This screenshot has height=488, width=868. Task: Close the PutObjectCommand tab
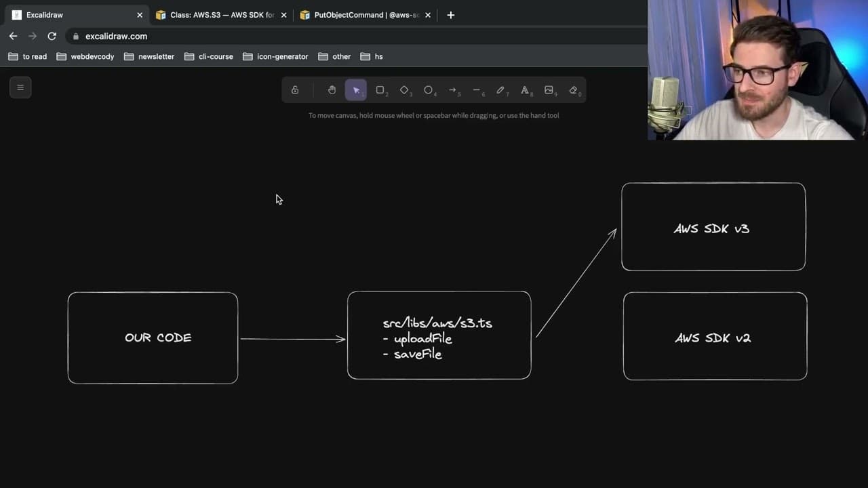[x=428, y=15]
